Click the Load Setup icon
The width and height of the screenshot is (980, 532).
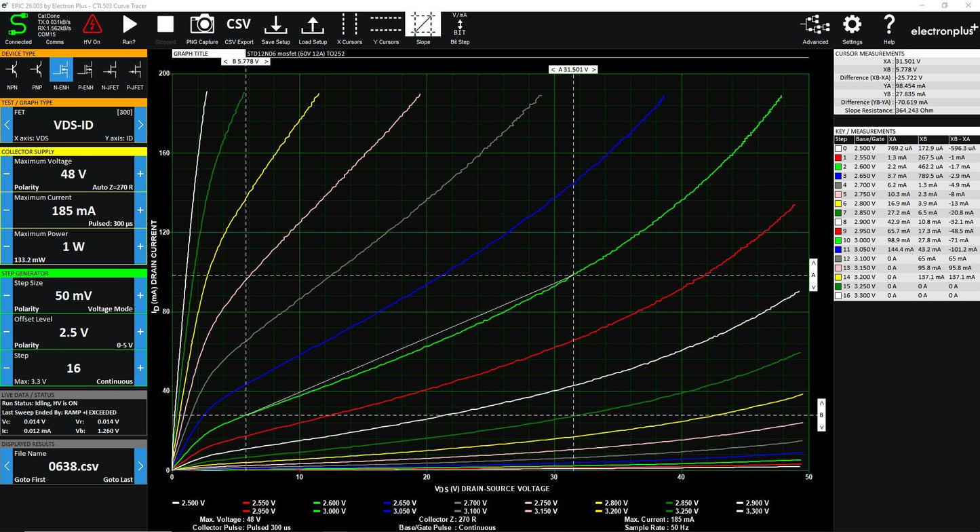click(x=312, y=25)
